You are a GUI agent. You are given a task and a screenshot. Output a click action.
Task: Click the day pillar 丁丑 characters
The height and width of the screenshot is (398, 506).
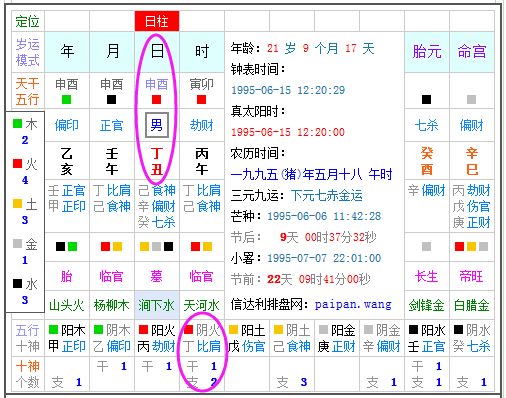click(157, 161)
